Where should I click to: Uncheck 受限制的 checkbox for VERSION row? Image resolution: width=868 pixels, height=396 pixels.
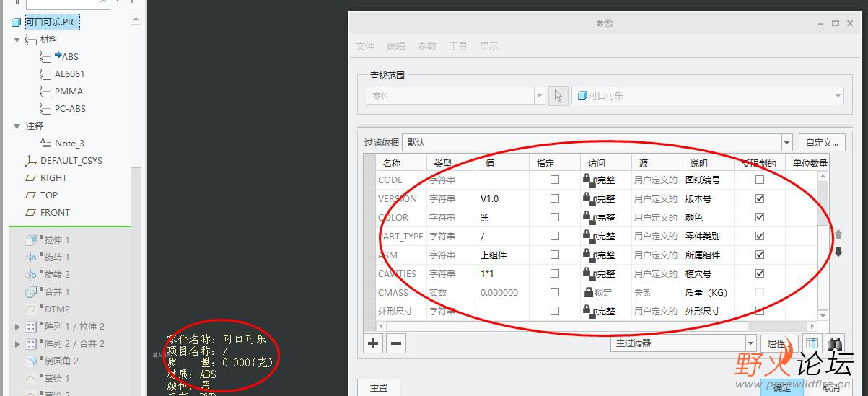pyautogui.click(x=759, y=198)
